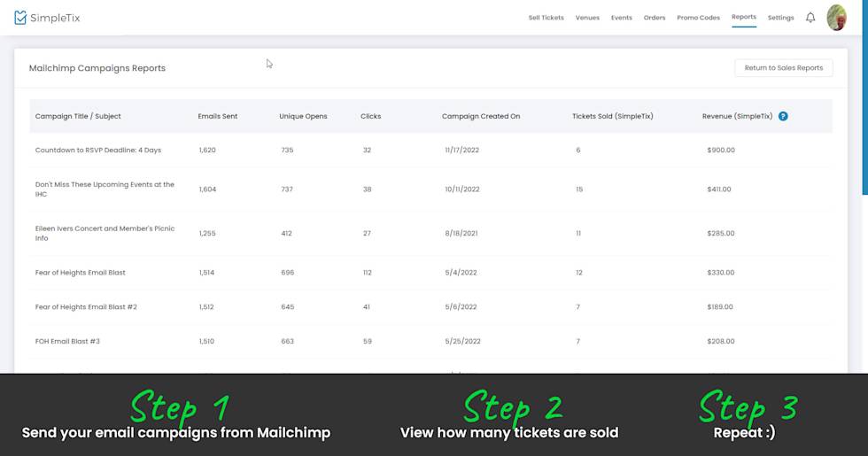Screen dimensions: 868x456
Task: Click the 1,604 emails sent value
Action: click(207, 189)
